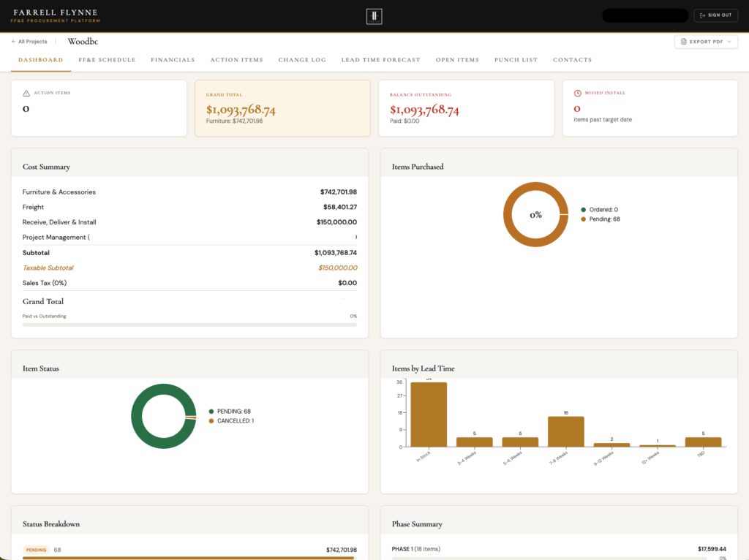Click the orange Pending legend dot in Items Purchased
The height and width of the screenshot is (560, 749).
[x=583, y=219]
